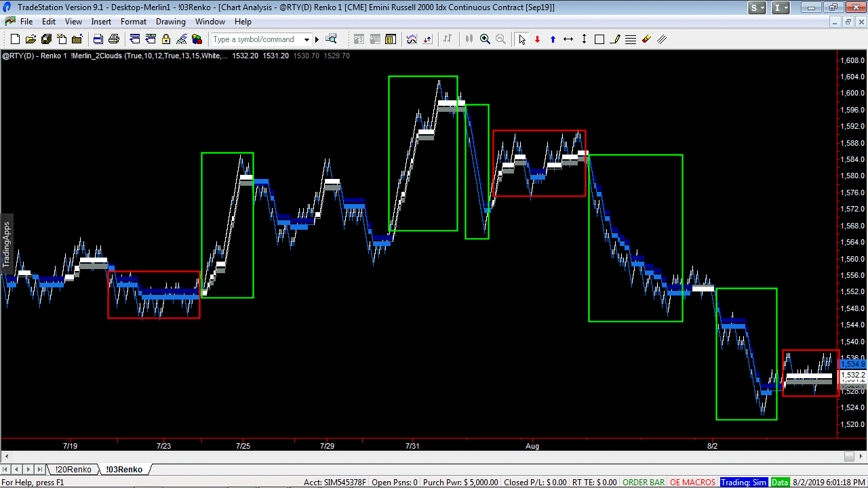This screenshot has height=488, width=868.
Task: Click the Closed P/L: $ 0.00 status entry
Action: click(535, 483)
